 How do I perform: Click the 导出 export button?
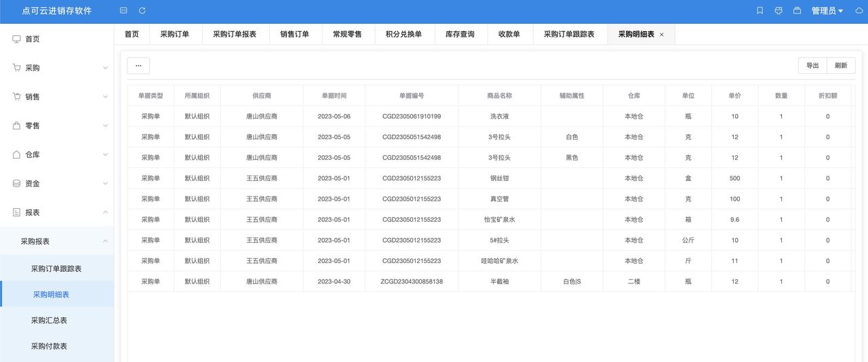point(812,66)
